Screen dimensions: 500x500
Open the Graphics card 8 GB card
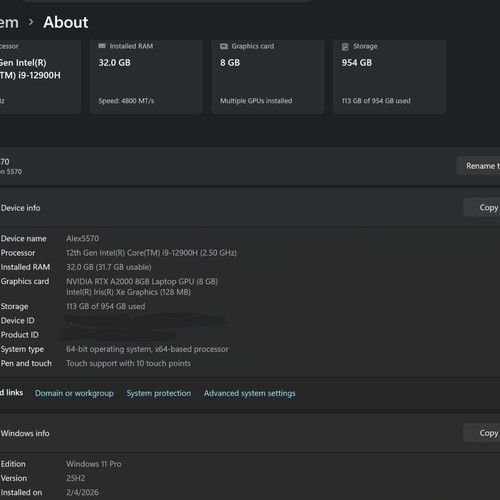tap(268, 77)
